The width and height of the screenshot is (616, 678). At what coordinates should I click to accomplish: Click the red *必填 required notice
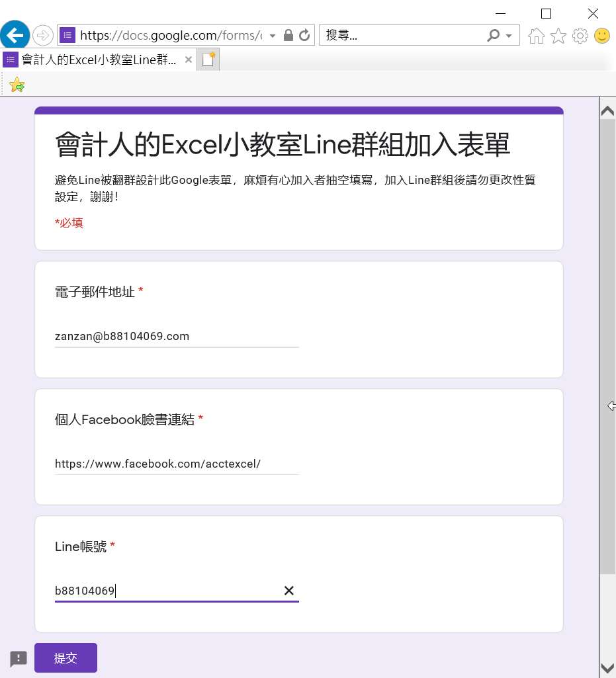(x=69, y=223)
